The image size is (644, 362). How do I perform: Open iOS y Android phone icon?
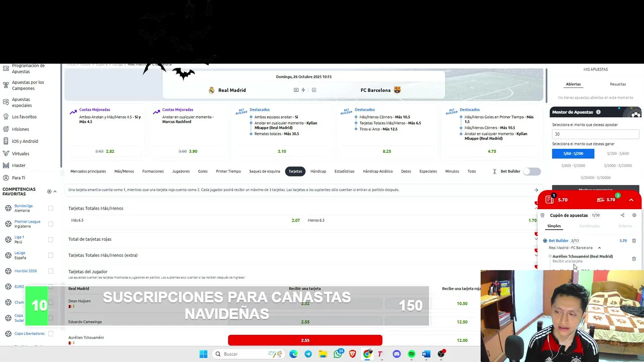coord(6,141)
